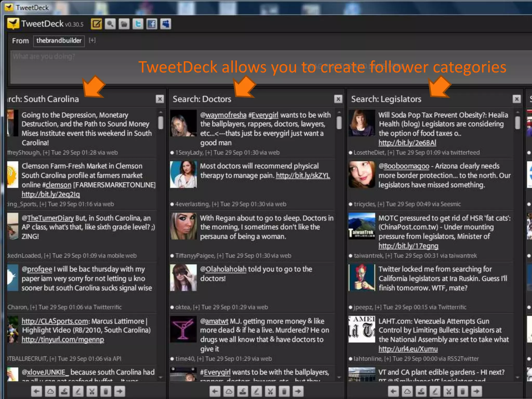Open the http://bit.ly/2e6BAl link
Image resolution: width=532 pixels, height=399 pixels.
407,143
